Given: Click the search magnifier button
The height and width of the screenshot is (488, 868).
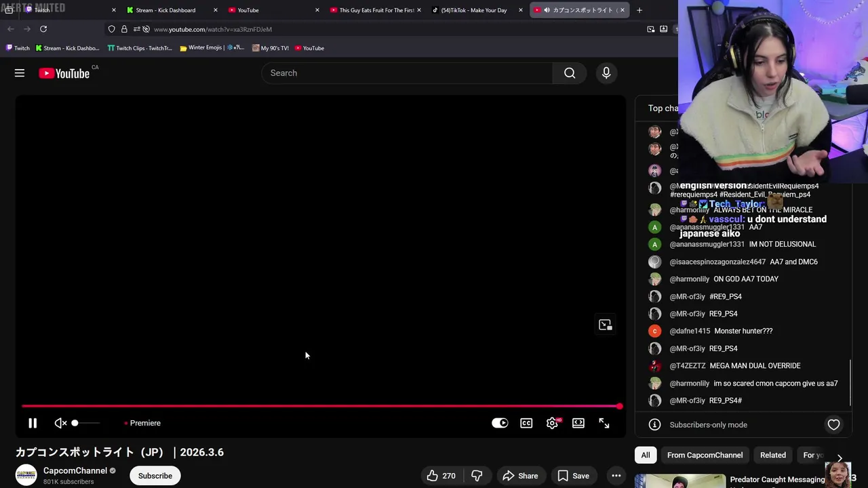Looking at the screenshot, I should (x=570, y=73).
